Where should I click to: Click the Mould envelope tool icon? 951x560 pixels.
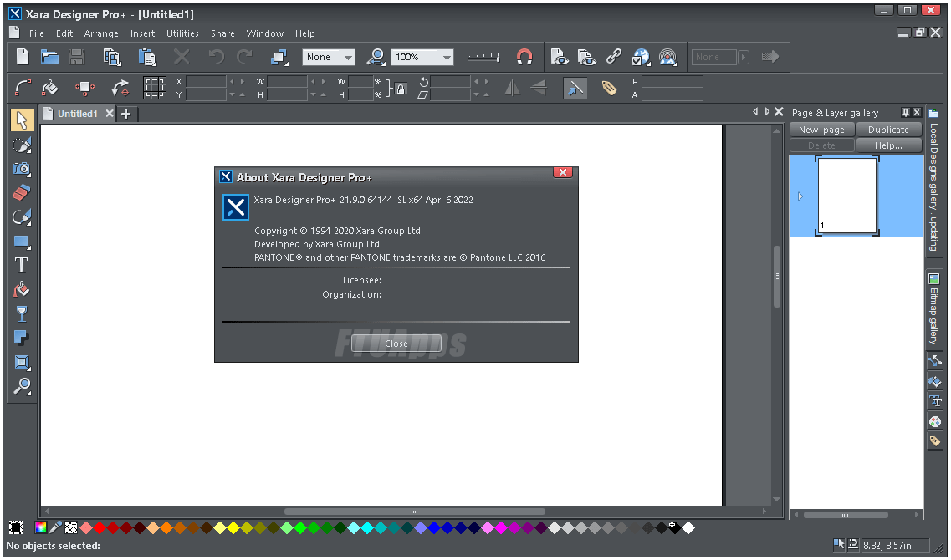pyautogui.click(x=22, y=363)
